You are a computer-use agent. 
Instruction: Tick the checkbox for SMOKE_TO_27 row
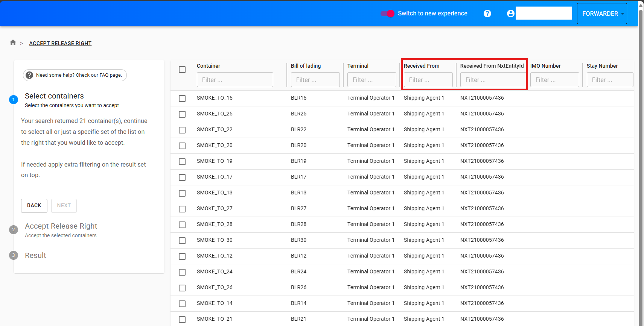182,209
